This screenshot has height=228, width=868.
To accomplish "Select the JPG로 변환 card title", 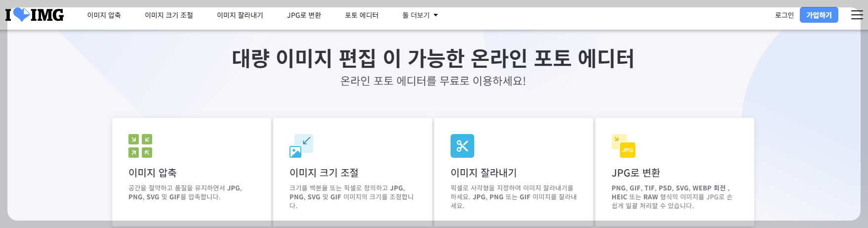I will (x=636, y=173).
